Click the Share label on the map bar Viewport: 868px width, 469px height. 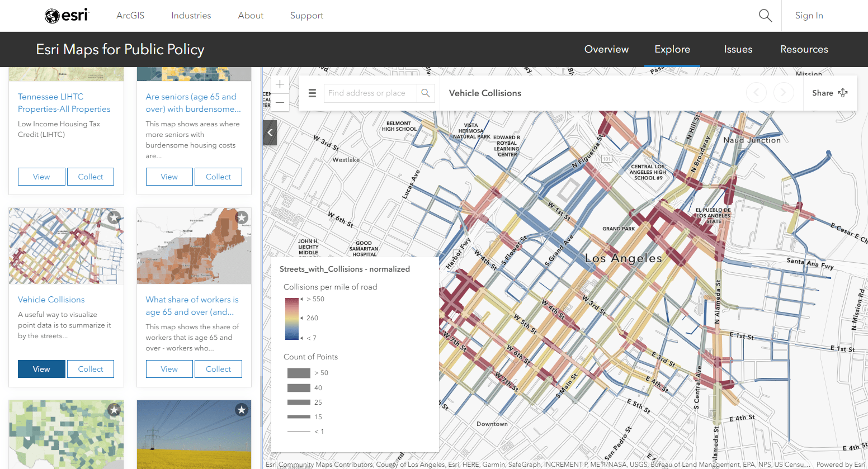[x=823, y=93]
